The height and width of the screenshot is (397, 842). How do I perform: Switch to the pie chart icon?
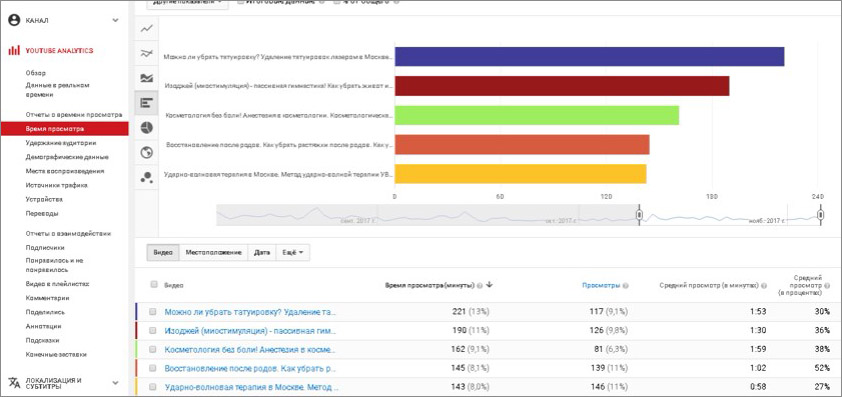click(x=146, y=127)
